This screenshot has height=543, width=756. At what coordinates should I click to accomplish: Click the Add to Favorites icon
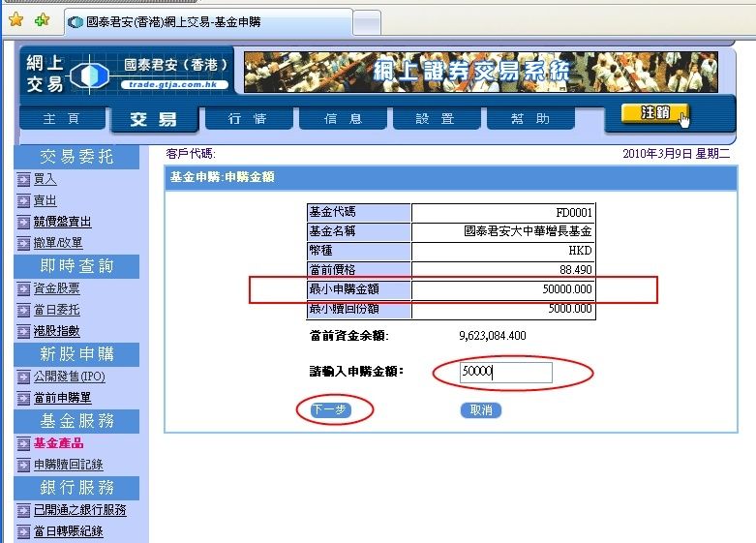(42, 19)
